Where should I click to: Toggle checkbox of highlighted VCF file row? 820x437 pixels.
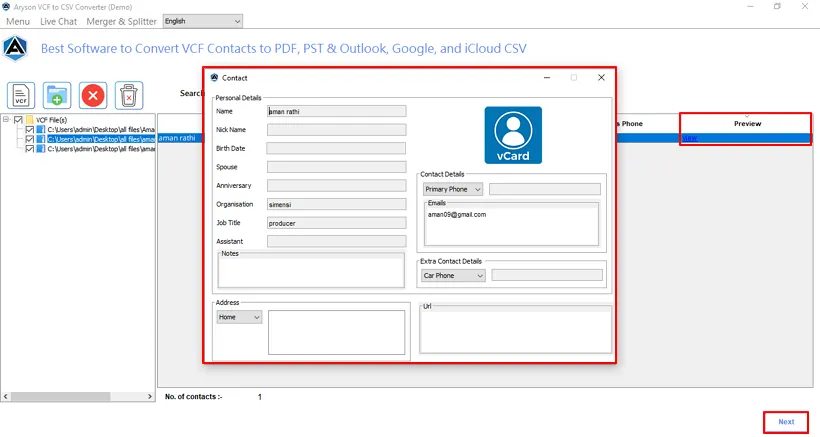click(30, 139)
